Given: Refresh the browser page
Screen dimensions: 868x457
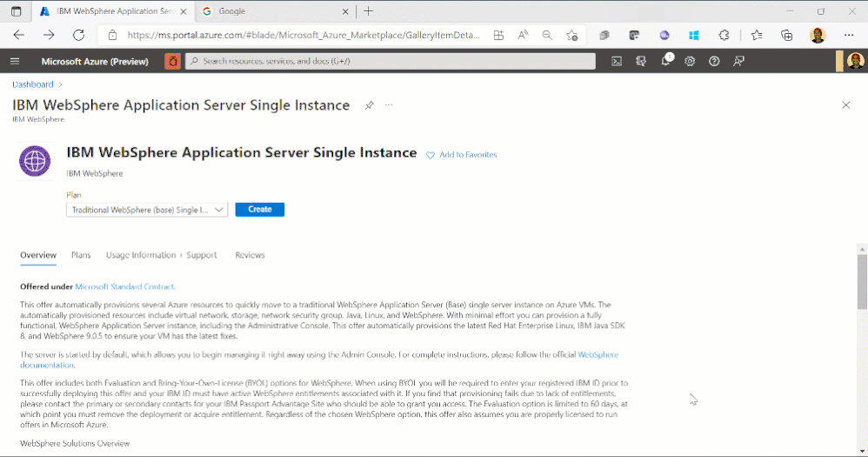Looking at the screenshot, I should tap(78, 35).
